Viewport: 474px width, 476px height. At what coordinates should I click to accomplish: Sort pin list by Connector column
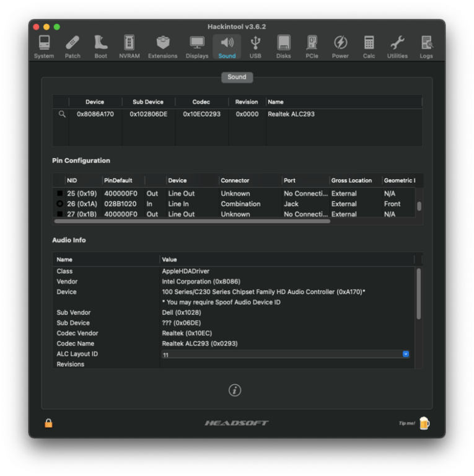point(235,180)
